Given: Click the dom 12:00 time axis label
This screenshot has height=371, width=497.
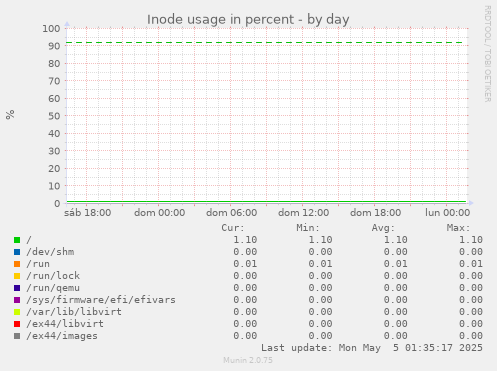Looking at the screenshot, I should coord(304,213).
